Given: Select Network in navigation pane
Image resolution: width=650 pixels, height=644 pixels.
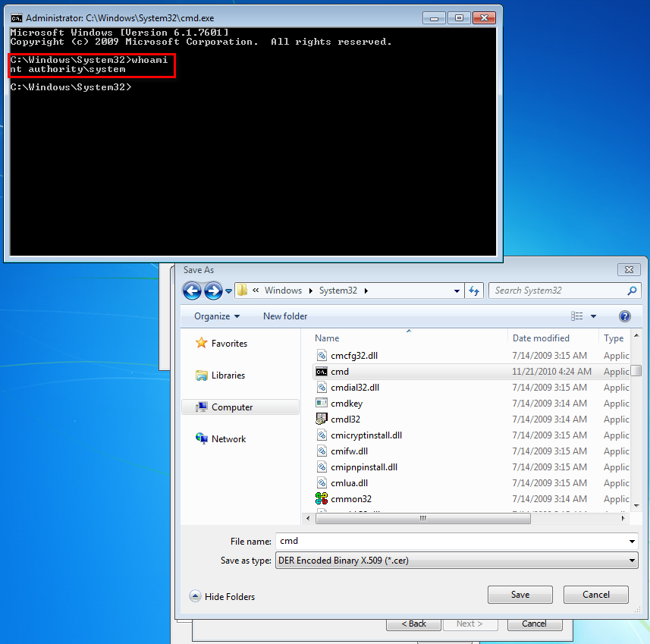Looking at the screenshot, I should click(x=228, y=439).
